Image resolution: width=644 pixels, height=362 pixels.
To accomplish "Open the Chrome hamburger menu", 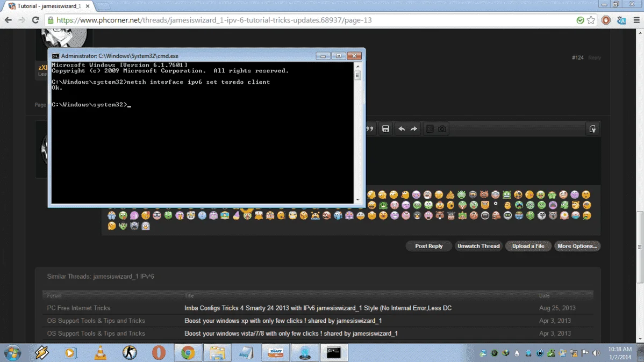I will coord(636,20).
